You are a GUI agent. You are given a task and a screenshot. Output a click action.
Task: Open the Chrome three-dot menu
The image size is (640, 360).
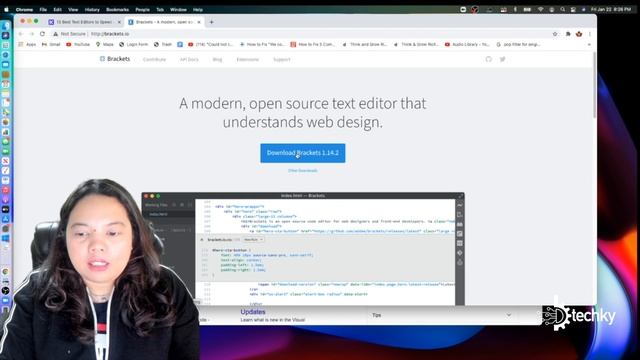pyautogui.click(x=590, y=34)
